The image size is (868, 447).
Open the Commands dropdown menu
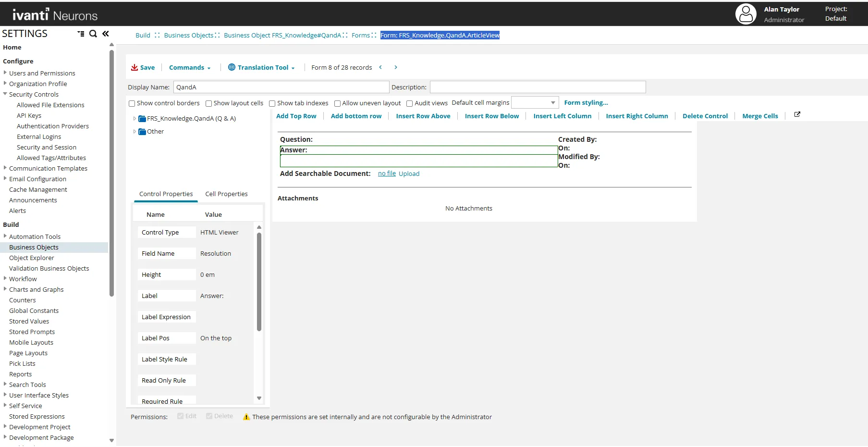coord(190,68)
